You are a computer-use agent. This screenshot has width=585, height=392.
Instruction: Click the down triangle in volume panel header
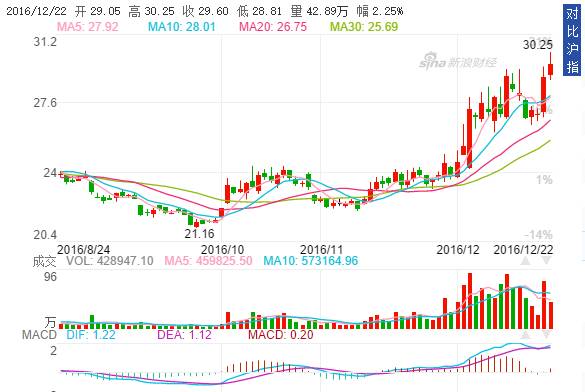(547, 260)
